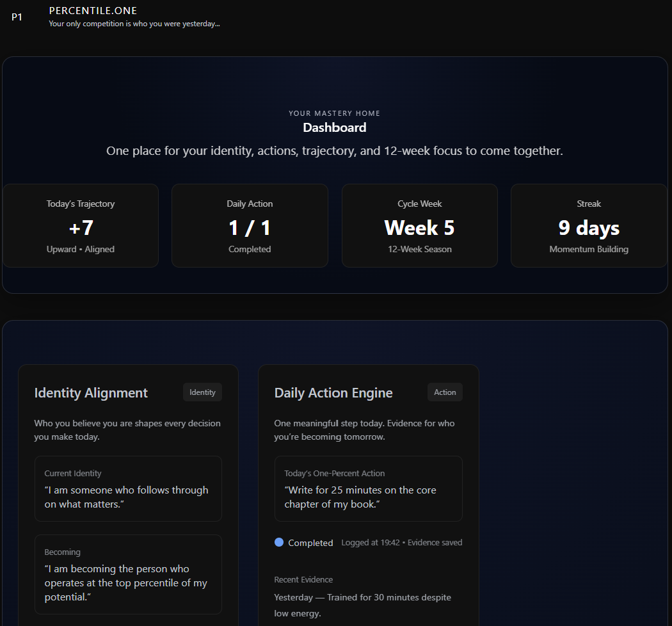
Task: Select the Cycle Week 5 card
Action: click(419, 225)
